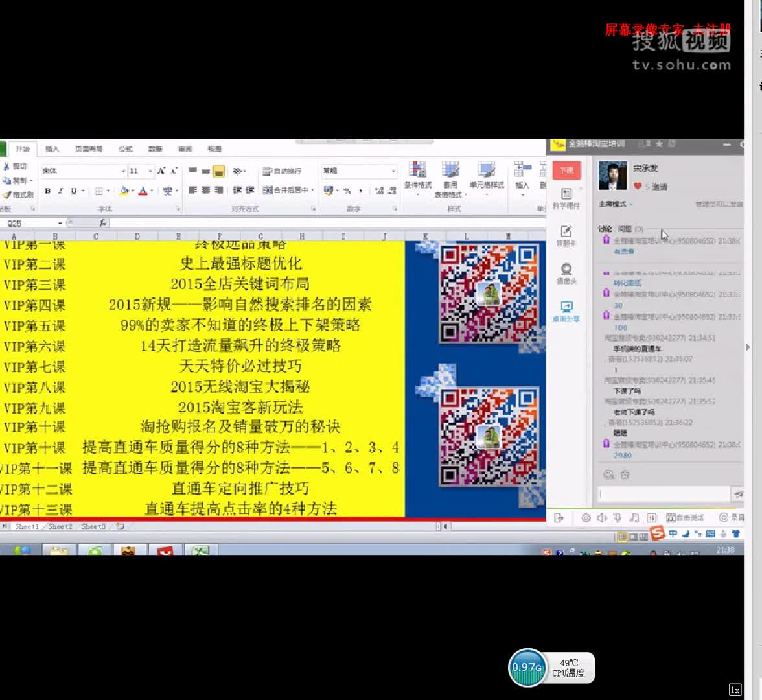
Task: Switch to the 开始 Home tab
Action: 22,149
